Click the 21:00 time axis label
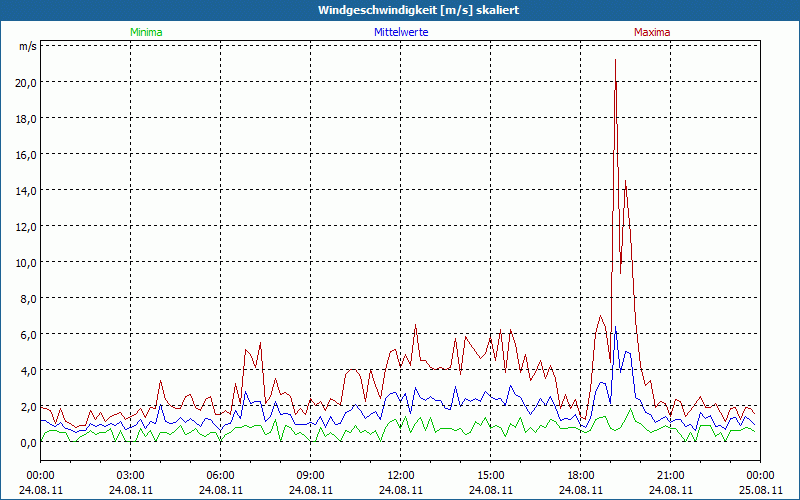 pyautogui.click(x=670, y=476)
